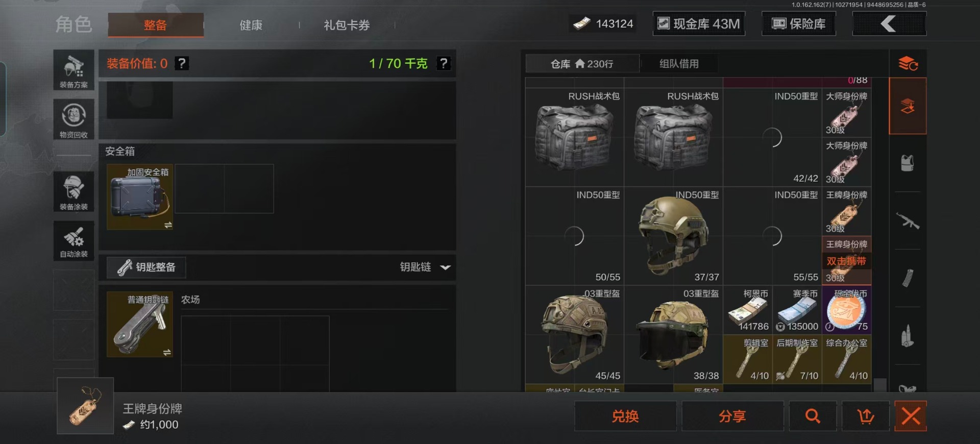Select the 03重型盔 helmet with 45/45 durability
Image resolution: width=980 pixels, height=444 pixels.
[575, 334]
